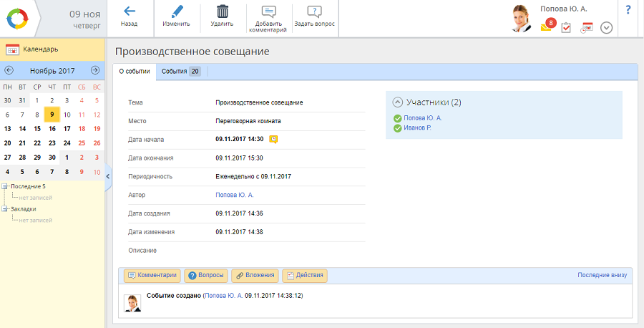Collapse the left sidebar panel handle
Screen dimensions: 644x328
(108, 176)
